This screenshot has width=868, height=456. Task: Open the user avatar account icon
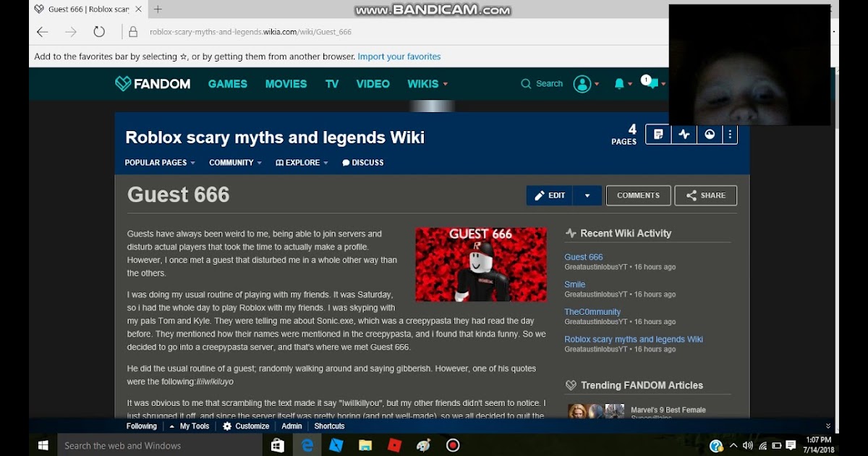tap(582, 84)
